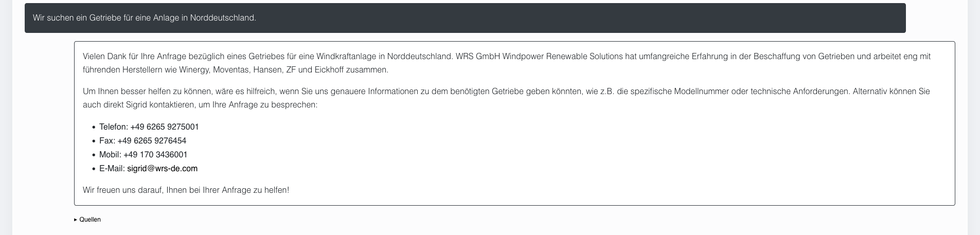Click the Mobil number +49 170 3436001
The width and height of the screenshot is (980, 235).
[155, 155]
